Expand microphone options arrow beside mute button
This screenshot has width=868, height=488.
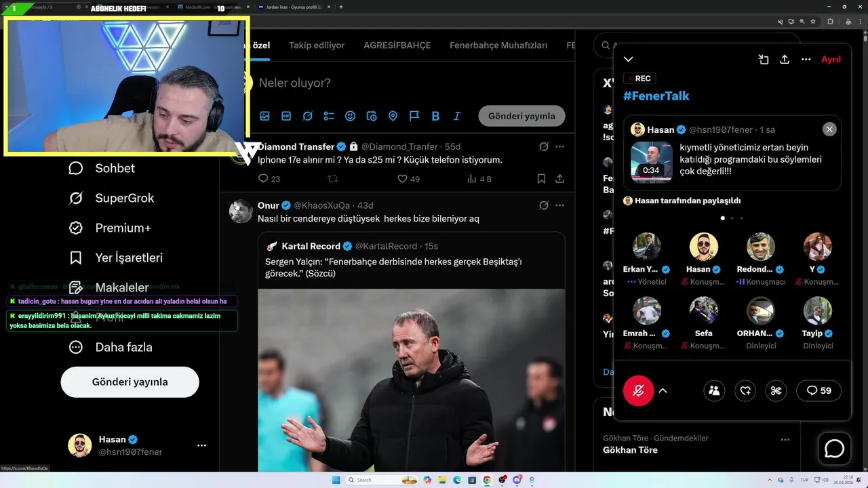tap(663, 390)
